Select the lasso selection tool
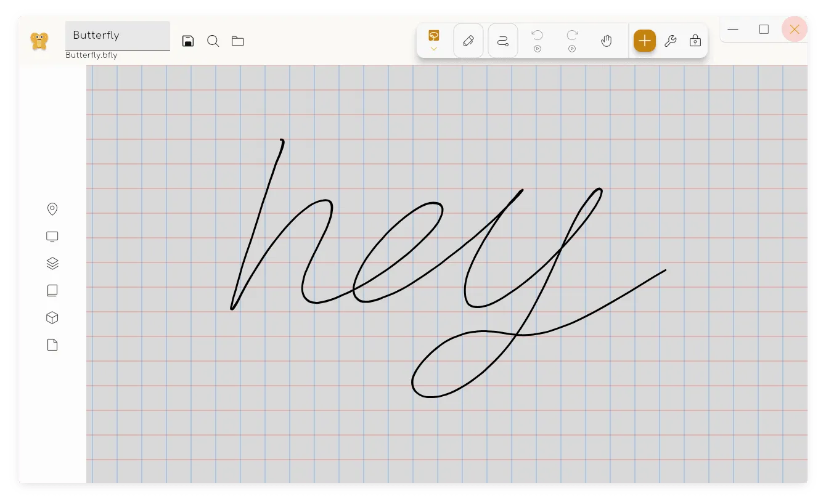826x504 pixels. click(434, 36)
